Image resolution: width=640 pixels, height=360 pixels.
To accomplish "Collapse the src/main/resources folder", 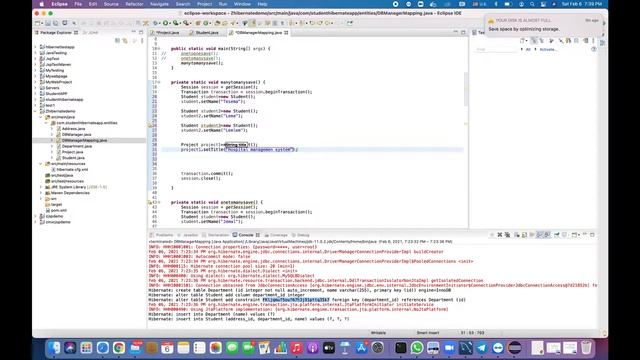I will pyautogui.click(x=41, y=164).
